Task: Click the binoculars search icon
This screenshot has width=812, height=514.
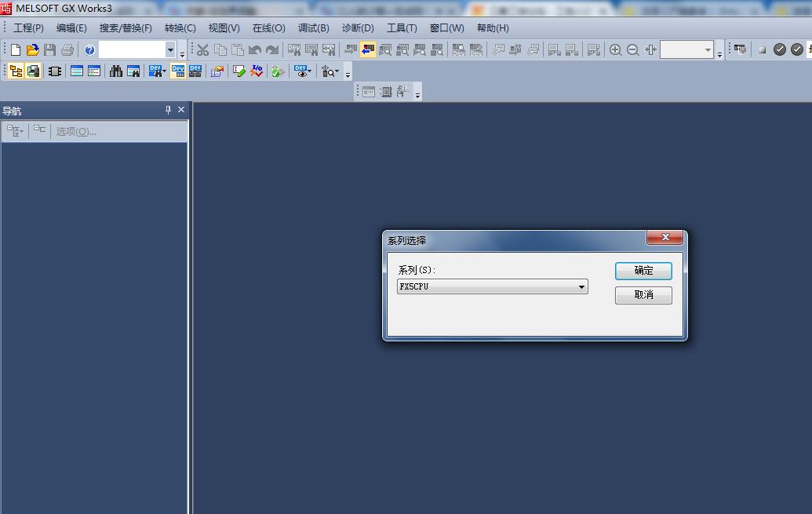Action: 116,71
